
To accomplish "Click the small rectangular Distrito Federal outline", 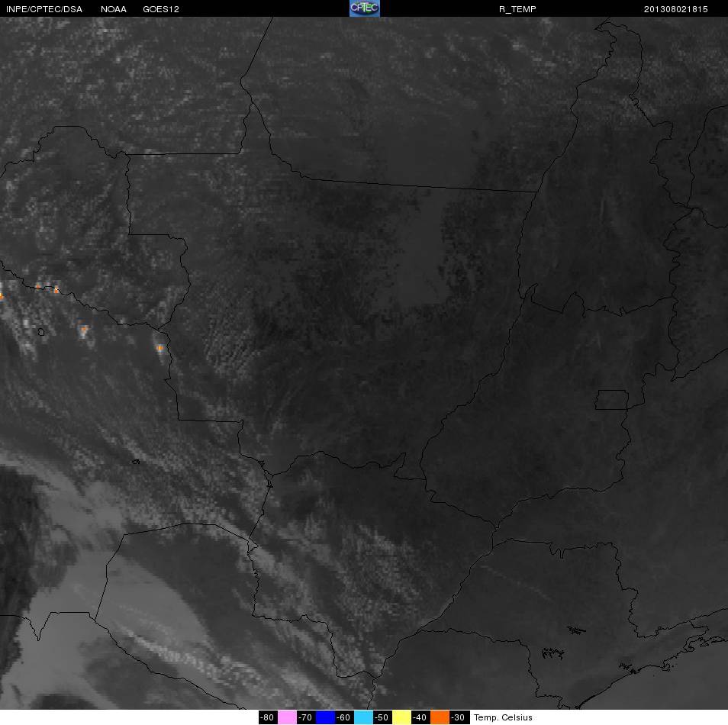I will pyautogui.click(x=611, y=400).
